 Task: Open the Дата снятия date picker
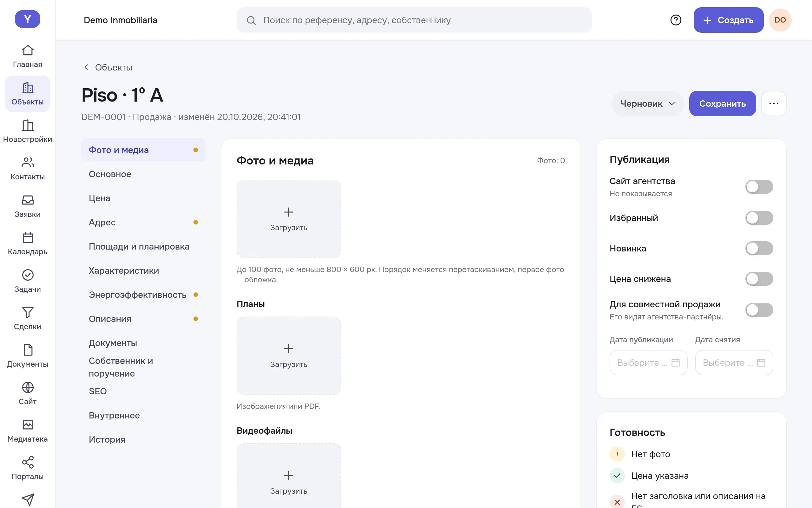click(734, 363)
